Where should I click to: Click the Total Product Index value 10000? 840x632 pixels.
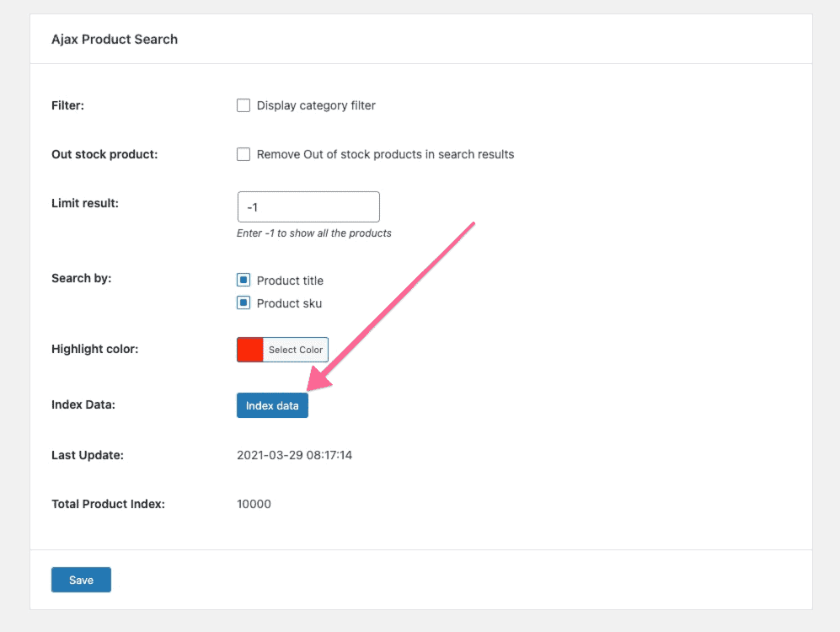click(x=254, y=504)
